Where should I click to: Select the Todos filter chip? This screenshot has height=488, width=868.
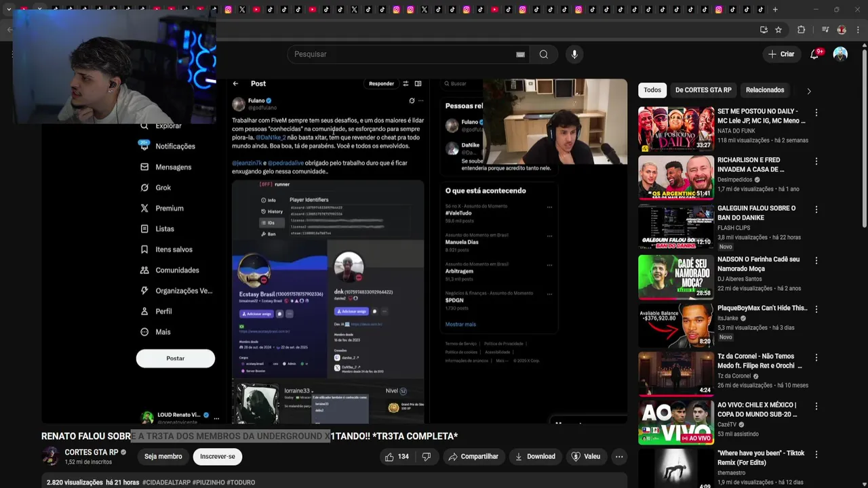pos(652,90)
